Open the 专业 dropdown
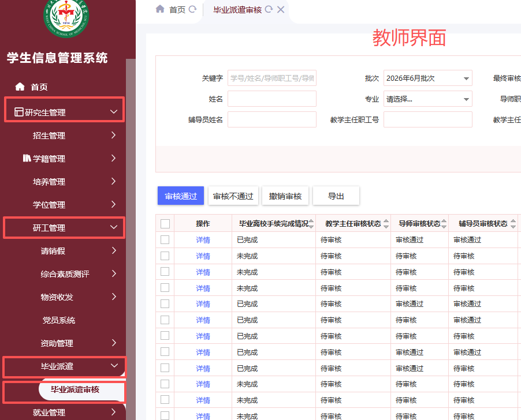 tap(428, 99)
